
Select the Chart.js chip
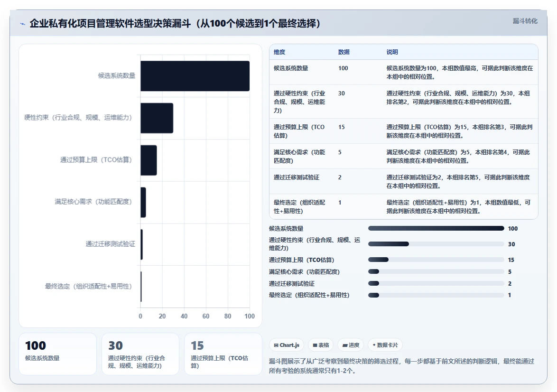[286, 345]
